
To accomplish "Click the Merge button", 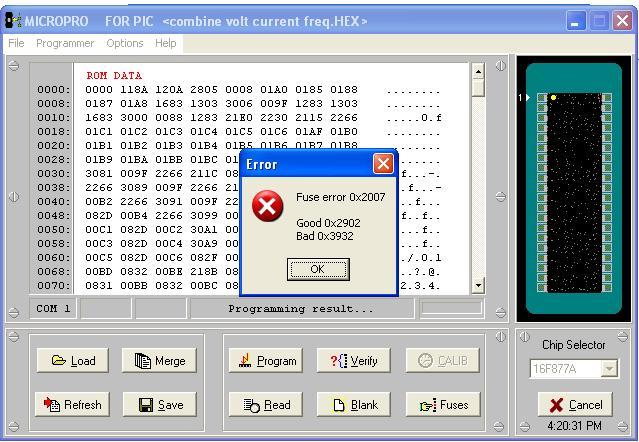I will coord(159,361).
